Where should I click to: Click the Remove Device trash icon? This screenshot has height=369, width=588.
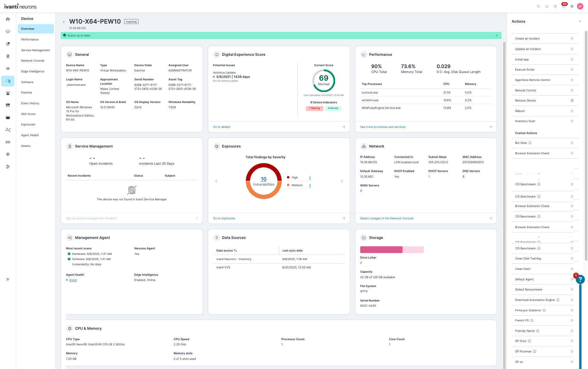(x=572, y=101)
